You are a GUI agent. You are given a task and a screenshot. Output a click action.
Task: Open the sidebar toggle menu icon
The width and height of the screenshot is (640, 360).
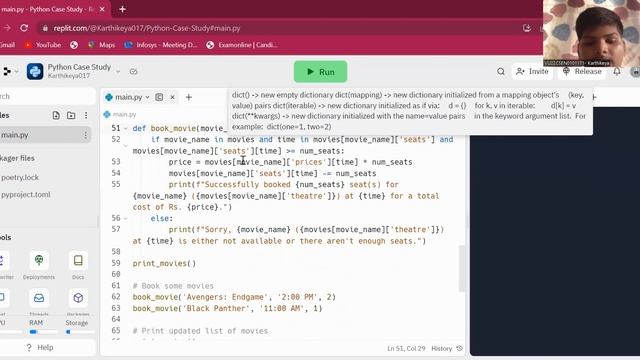[x=8, y=71]
